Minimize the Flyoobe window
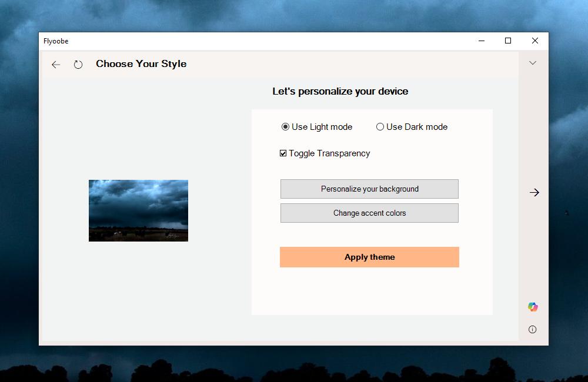The height and width of the screenshot is (382, 588). click(482, 41)
